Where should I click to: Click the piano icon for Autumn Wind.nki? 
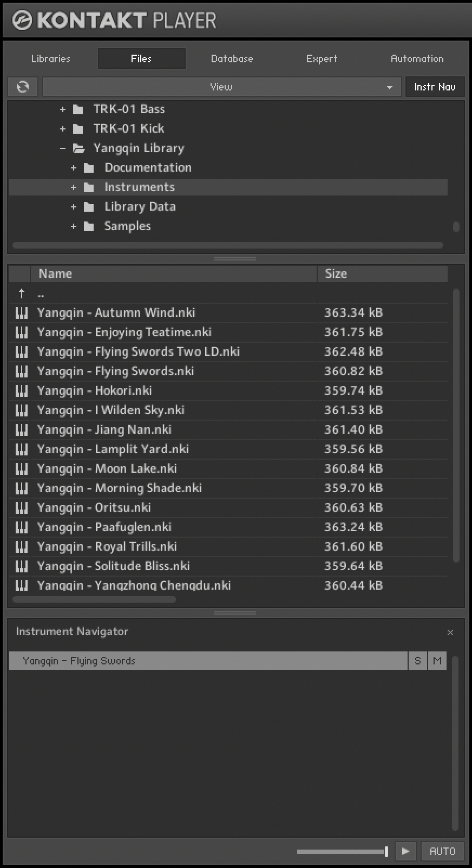pyautogui.click(x=22, y=313)
